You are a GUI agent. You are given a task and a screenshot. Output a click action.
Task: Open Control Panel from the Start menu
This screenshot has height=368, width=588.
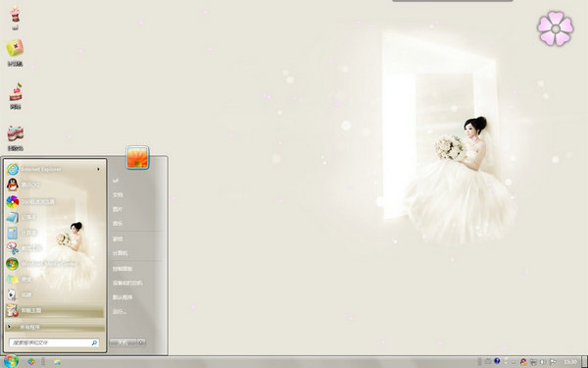tap(122, 269)
